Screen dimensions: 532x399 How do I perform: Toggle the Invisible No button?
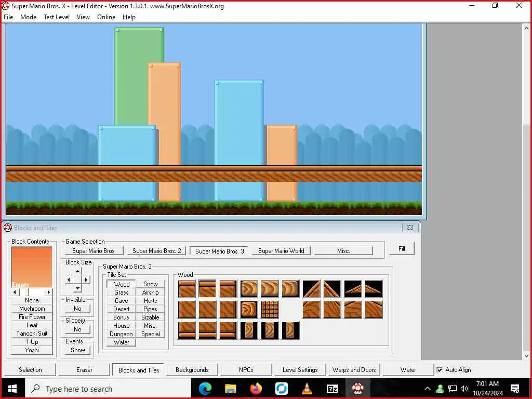click(78, 309)
